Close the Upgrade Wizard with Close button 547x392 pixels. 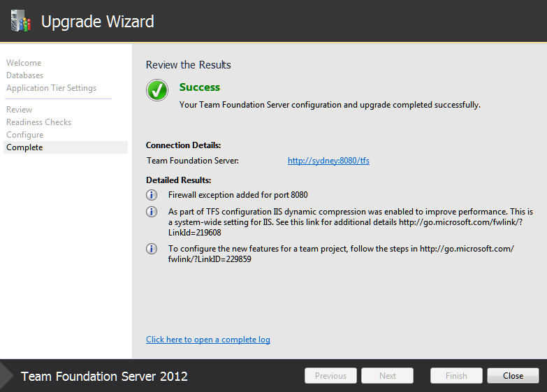click(x=513, y=376)
